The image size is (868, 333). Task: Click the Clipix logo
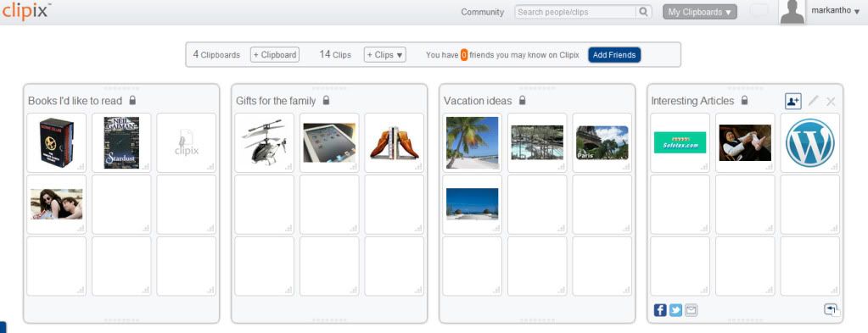[26, 11]
